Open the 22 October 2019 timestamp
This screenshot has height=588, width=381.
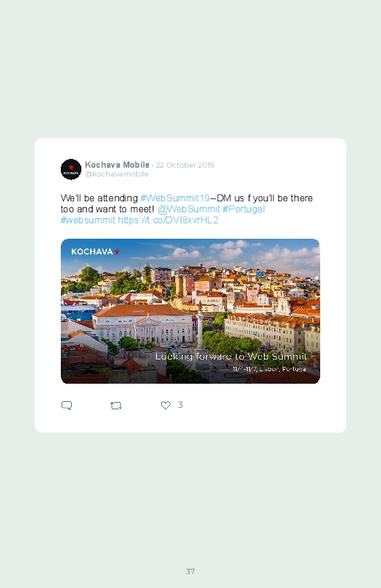pos(185,165)
